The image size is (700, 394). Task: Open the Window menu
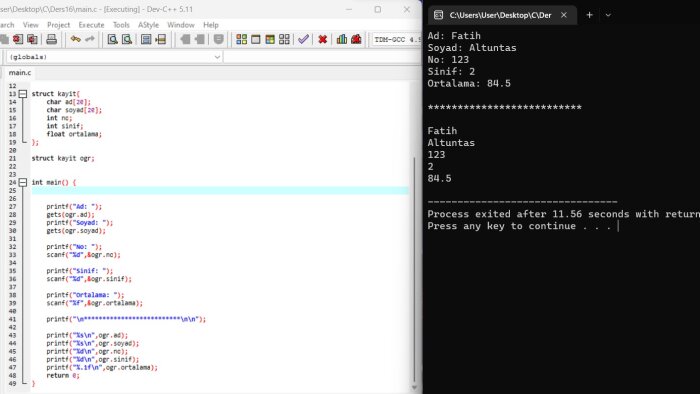coord(181,25)
